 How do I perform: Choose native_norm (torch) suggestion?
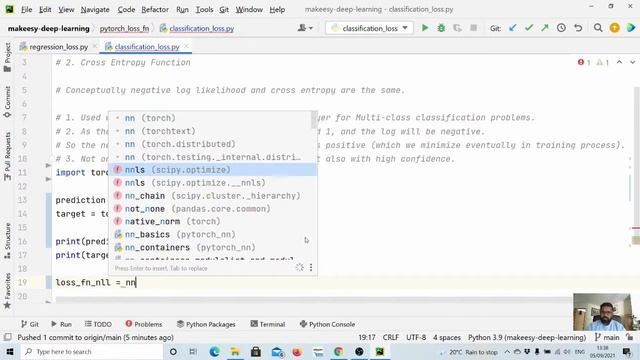(x=212, y=221)
